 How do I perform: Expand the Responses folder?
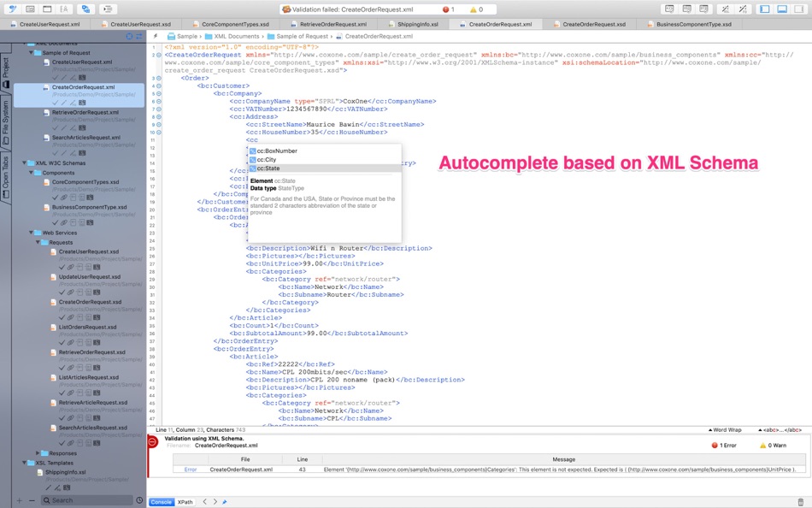[38, 453]
